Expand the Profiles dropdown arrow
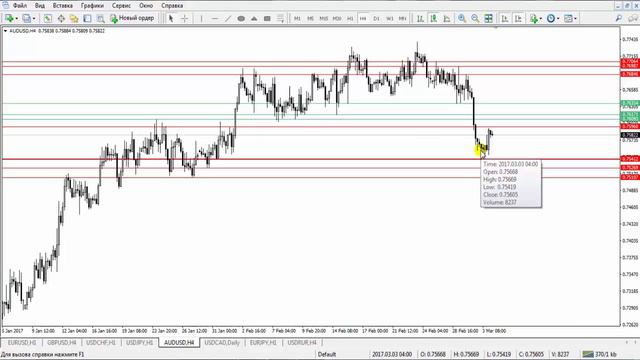Image resolution: width=640 pixels, height=360 pixels. (x=34, y=19)
